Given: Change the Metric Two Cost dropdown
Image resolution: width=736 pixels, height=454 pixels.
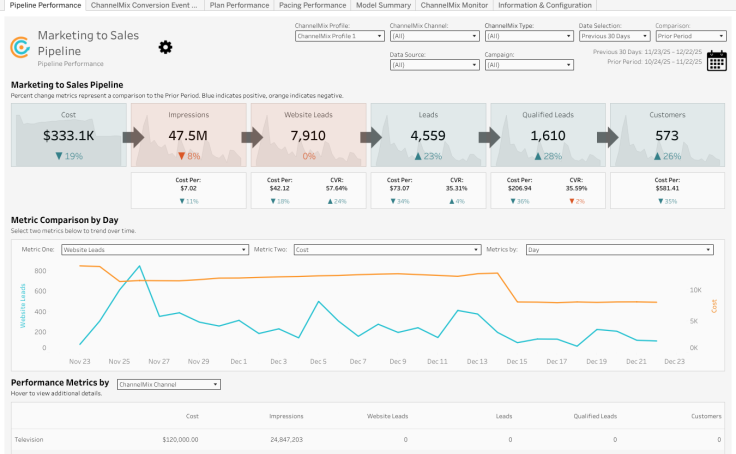Looking at the screenshot, I should click(x=386, y=249).
